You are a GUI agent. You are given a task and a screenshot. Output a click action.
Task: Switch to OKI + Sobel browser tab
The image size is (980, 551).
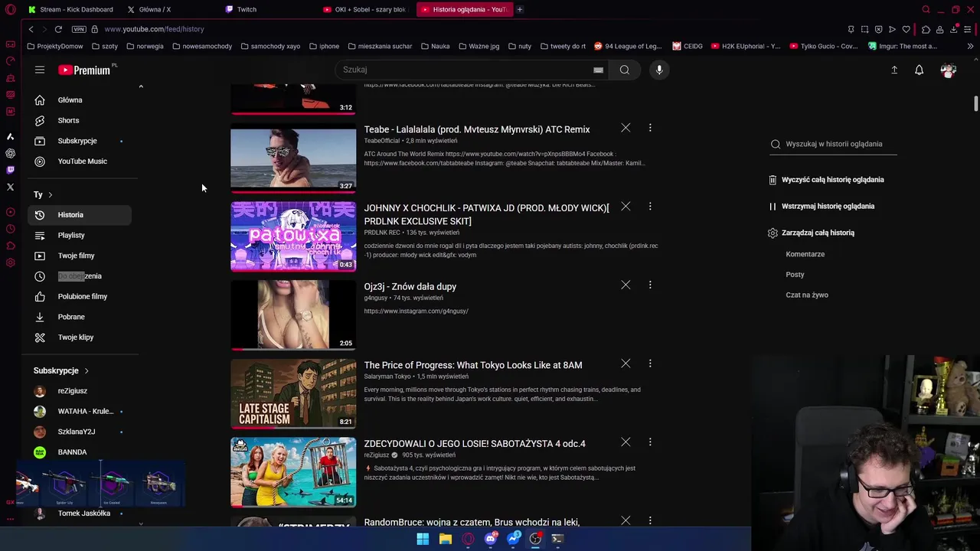(x=365, y=9)
